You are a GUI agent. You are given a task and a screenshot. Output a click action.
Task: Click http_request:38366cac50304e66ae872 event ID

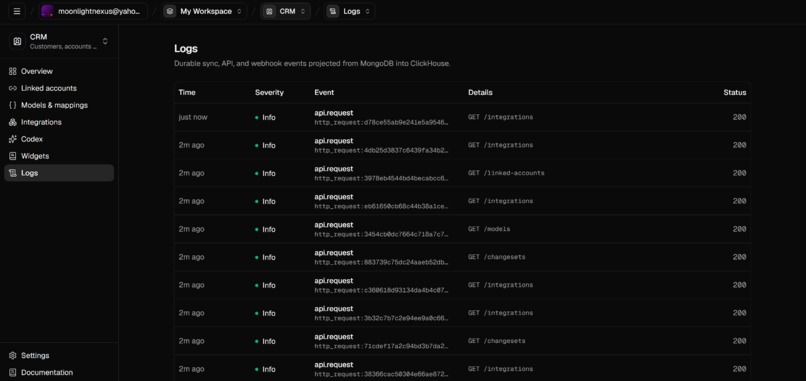click(381, 375)
